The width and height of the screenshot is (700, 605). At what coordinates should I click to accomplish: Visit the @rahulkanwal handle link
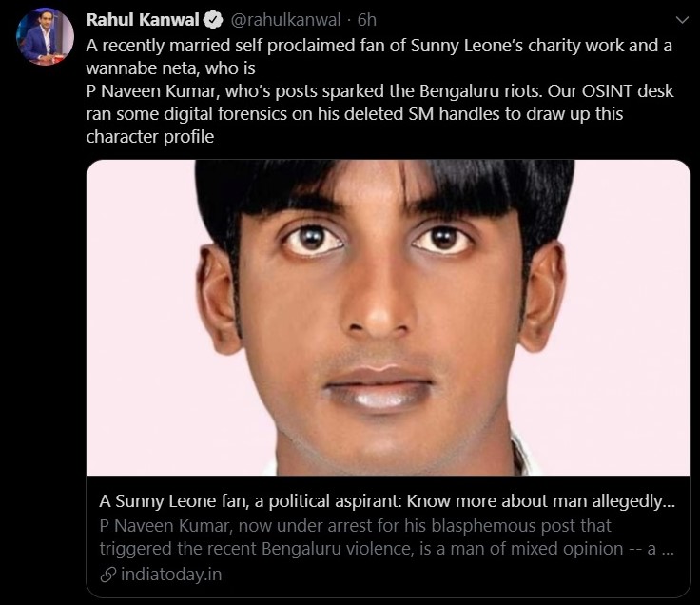tap(285, 20)
